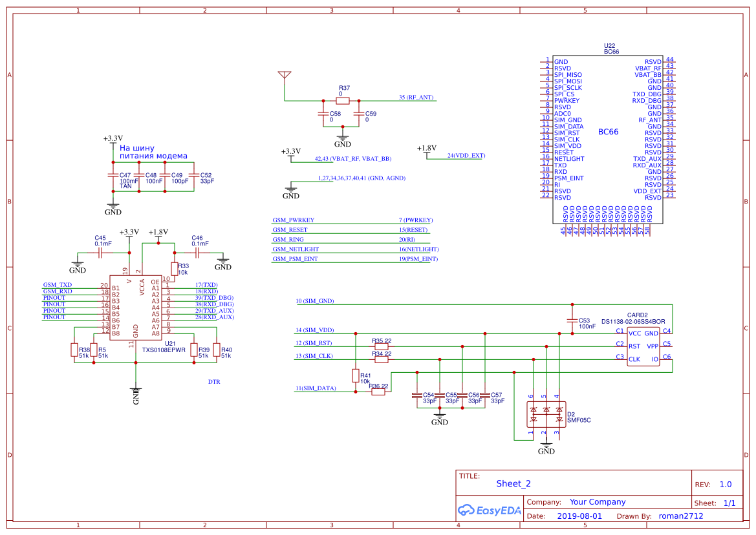Select the GSM_RESET net label
The width and height of the screenshot is (756, 535).
click(290, 229)
